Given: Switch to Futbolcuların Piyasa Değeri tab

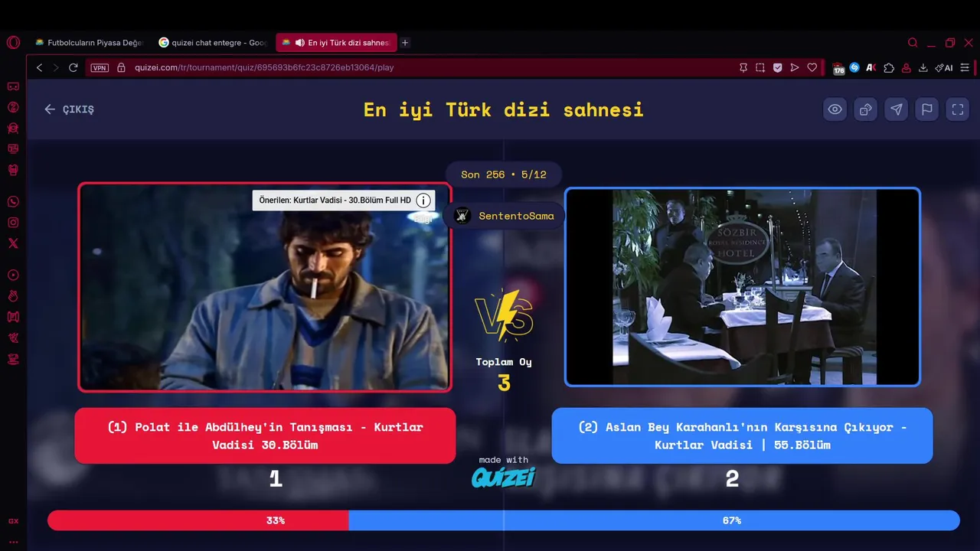Looking at the screenshot, I should 89,43.
